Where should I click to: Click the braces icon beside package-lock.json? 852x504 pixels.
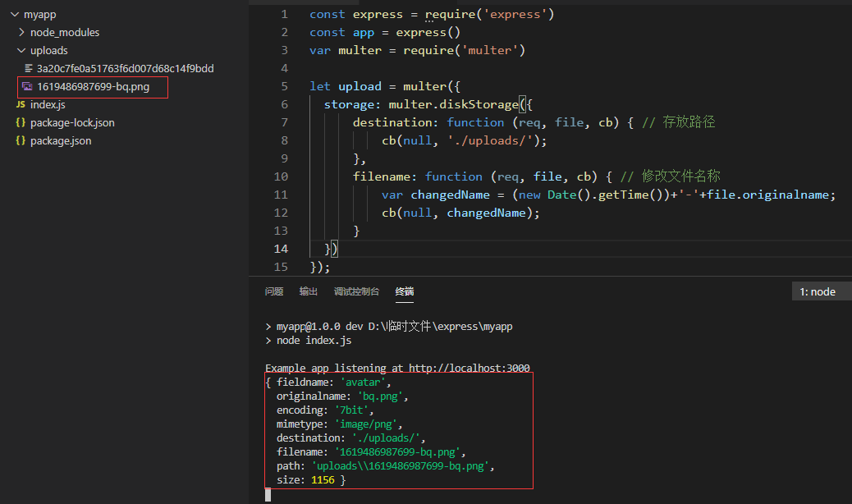pos(21,123)
